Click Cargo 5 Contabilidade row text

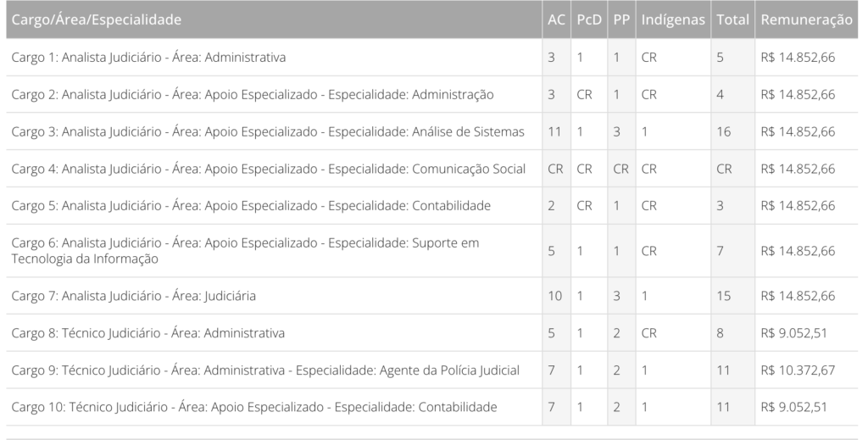click(x=251, y=206)
